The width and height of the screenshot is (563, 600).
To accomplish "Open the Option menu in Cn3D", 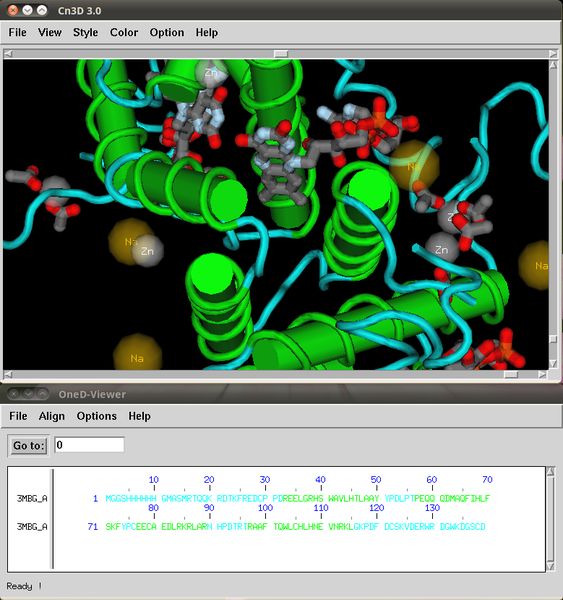I will [x=166, y=33].
